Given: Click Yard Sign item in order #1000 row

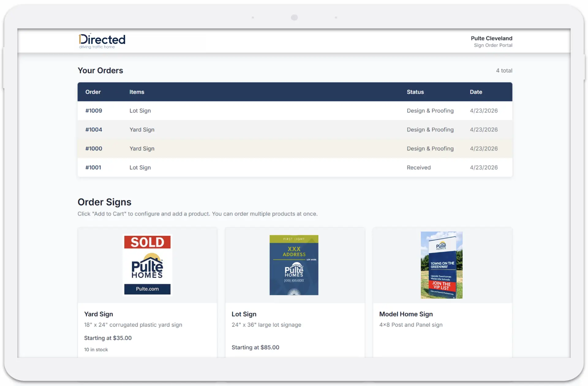Looking at the screenshot, I should coord(142,149).
